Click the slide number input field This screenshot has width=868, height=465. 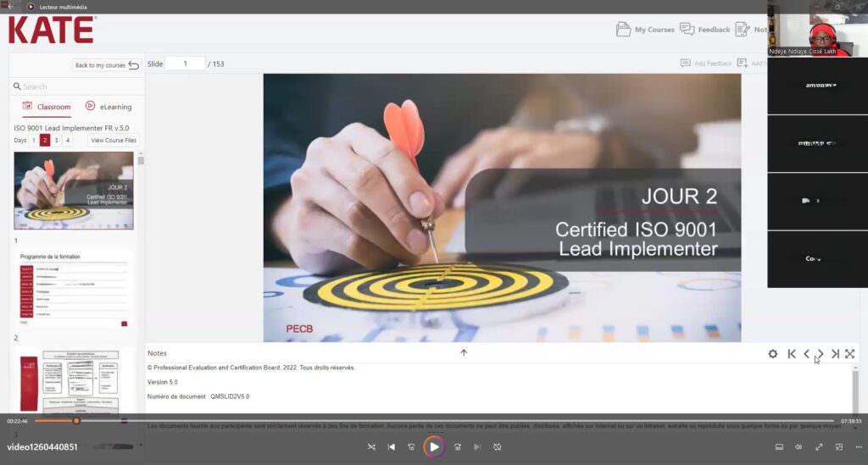[x=186, y=64]
